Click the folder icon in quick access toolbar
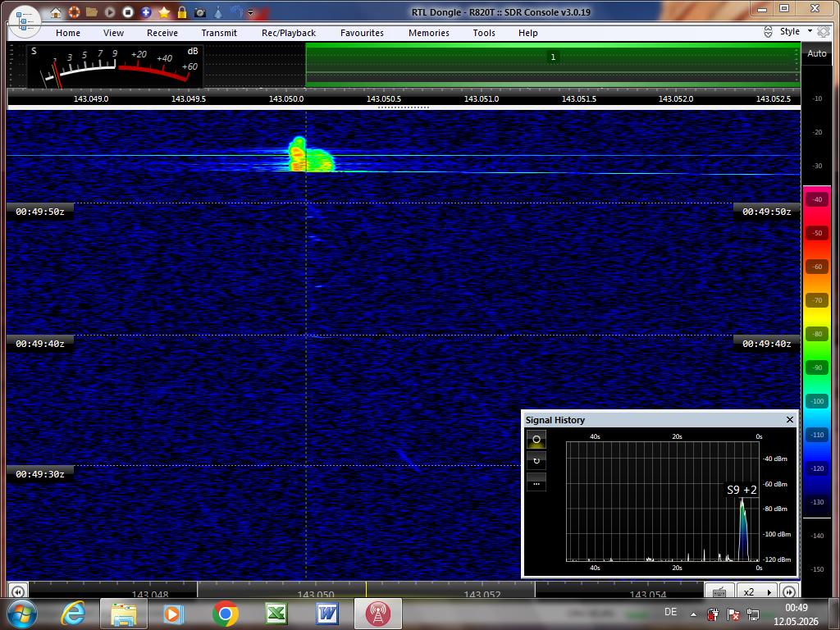 [x=92, y=11]
